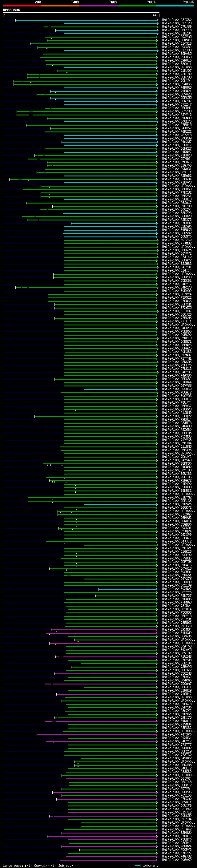The image size is (197, 868).
Task: Select the UniRef100_Q0CPG9 label
Action: pyautogui.click(x=177, y=139)
